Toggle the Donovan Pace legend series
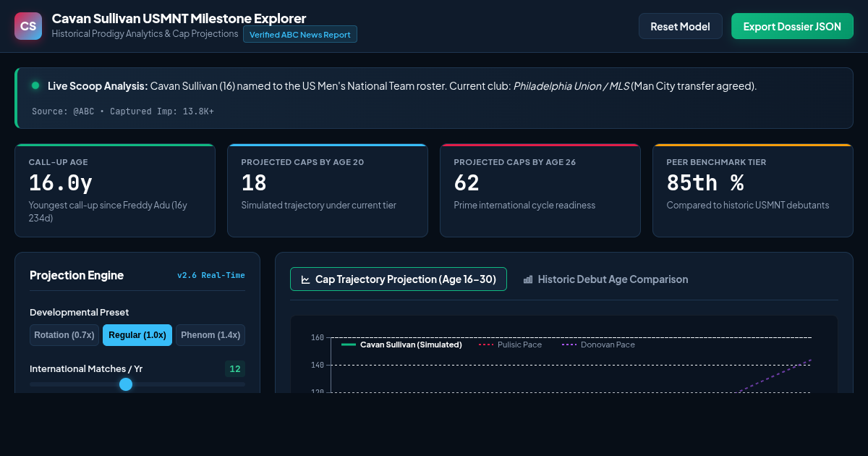Image resolution: width=868 pixels, height=456 pixels. coord(598,345)
